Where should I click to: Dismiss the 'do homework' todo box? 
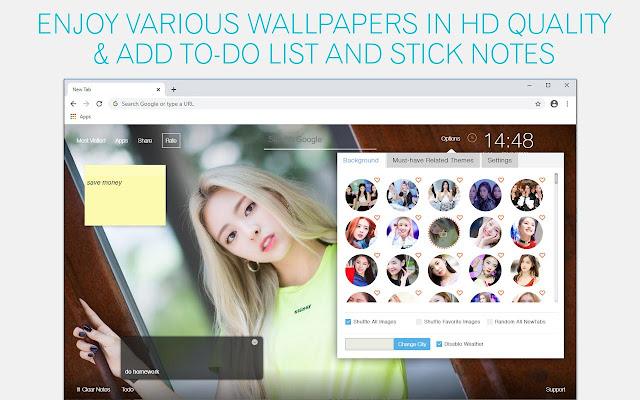tap(255, 342)
